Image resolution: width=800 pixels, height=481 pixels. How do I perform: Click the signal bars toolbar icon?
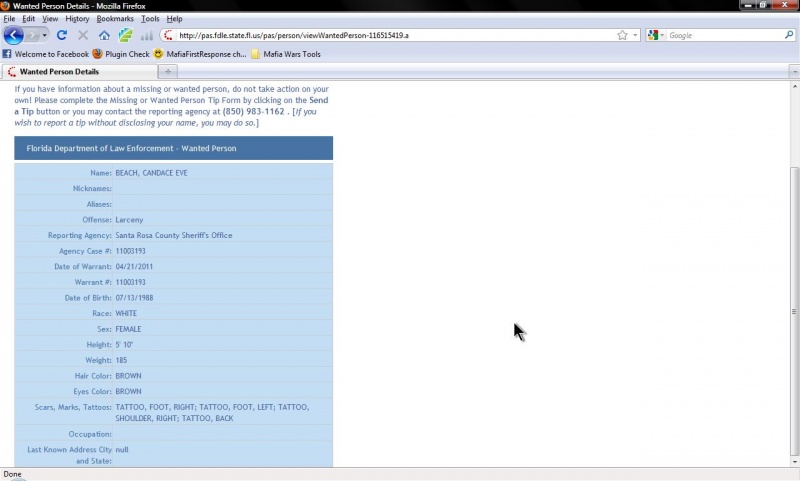click(146, 35)
